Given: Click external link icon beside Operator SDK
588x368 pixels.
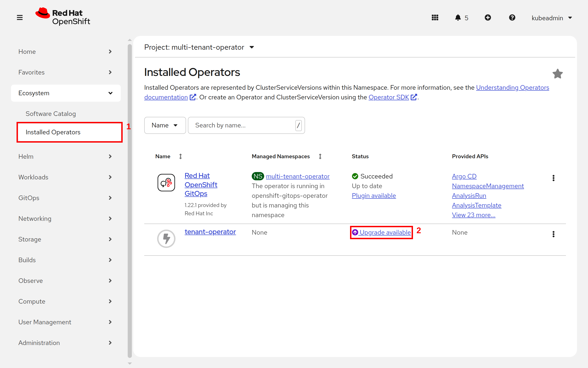Looking at the screenshot, I should click(x=414, y=97).
